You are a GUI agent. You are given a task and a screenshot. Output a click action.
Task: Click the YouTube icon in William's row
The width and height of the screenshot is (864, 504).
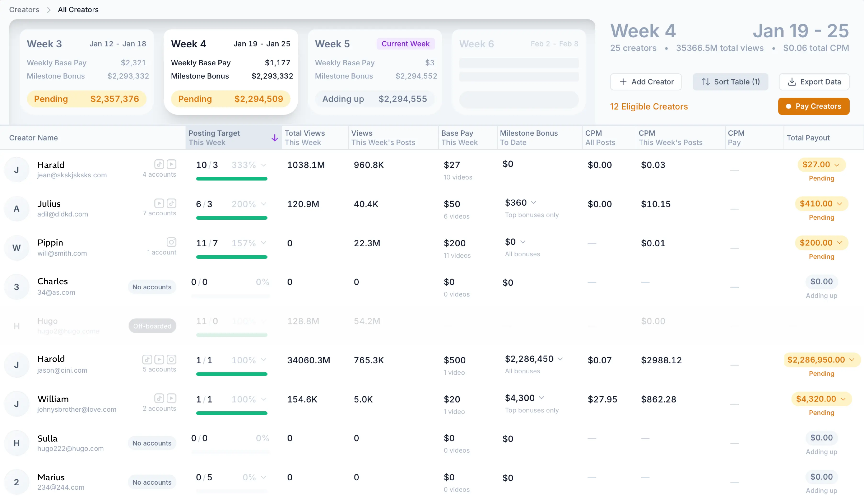click(171, 398)
